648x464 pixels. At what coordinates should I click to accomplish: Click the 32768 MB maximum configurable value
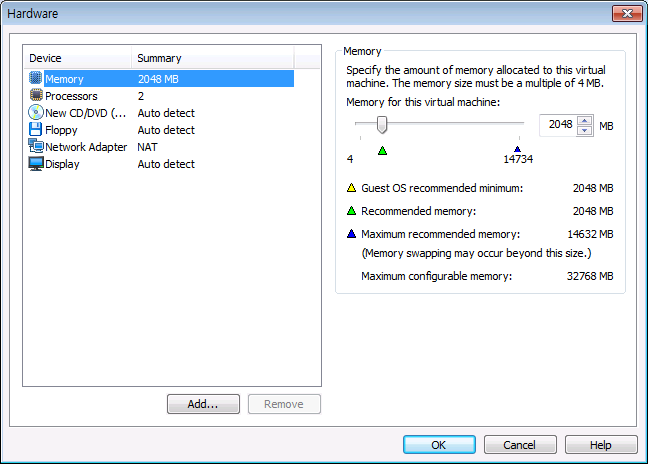(590, 276)
